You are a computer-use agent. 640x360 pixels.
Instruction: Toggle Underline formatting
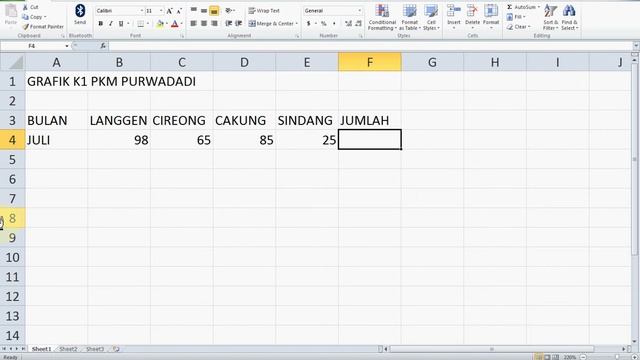(x=121, y=24)
